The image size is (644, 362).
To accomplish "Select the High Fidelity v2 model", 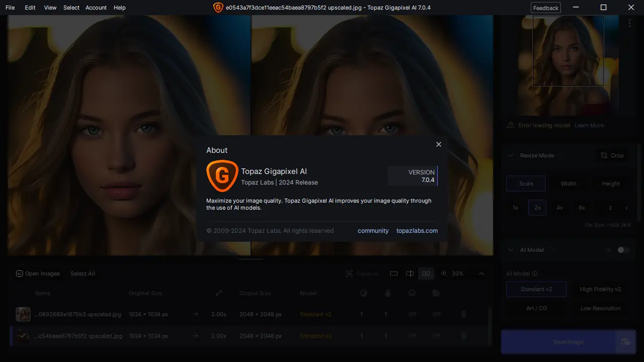I will click(600, 289).
